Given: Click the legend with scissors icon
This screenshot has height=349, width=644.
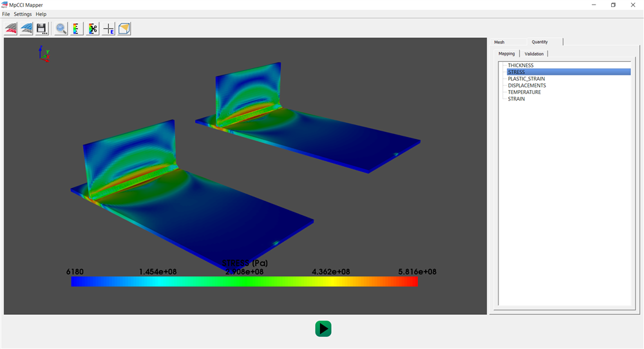Looking at the screenshot, I should (x=93, y=28).
